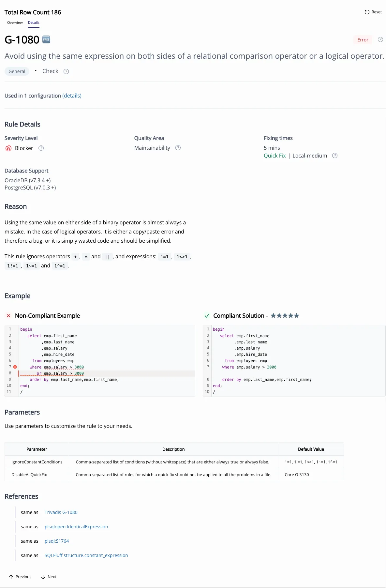Open SQLFluff structure.constant_expression link

(86, 555)
